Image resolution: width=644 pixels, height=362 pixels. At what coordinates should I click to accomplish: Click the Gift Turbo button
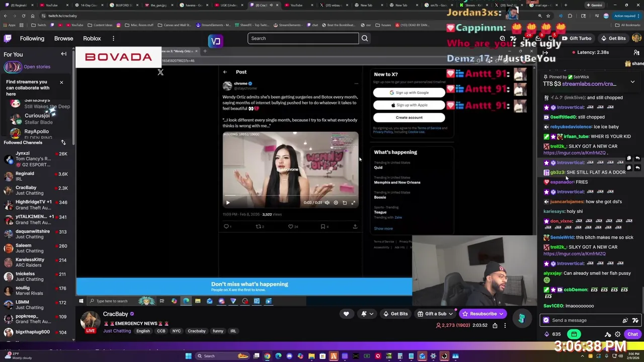point(577,38)
